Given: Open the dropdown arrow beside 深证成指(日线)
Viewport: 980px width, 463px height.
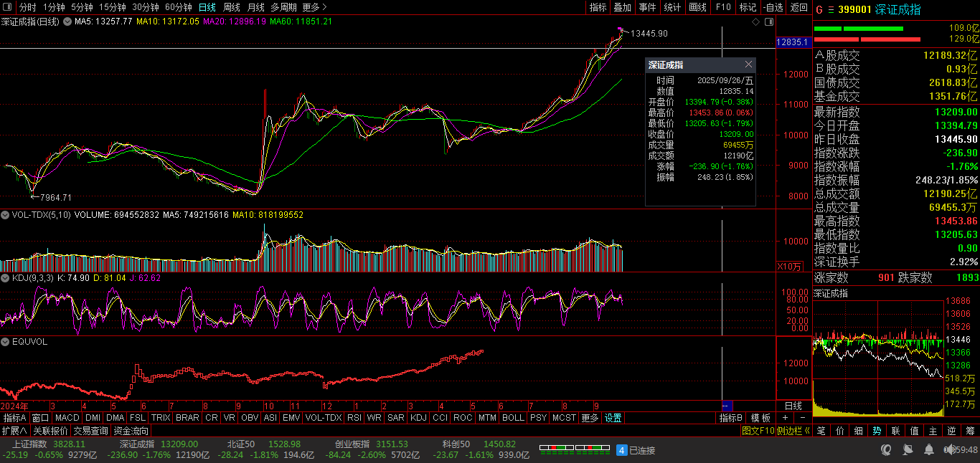Looking at the screenshot, I should (67, 22).
